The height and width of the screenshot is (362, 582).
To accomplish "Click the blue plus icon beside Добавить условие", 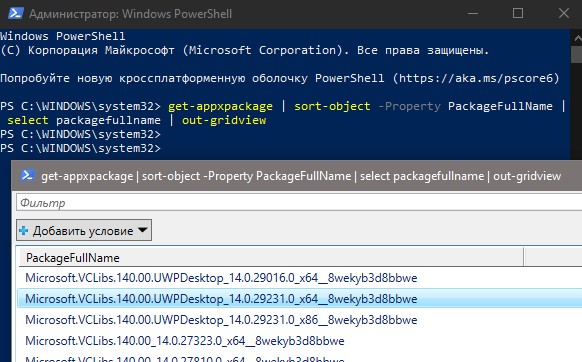I will tap(24, 231).
